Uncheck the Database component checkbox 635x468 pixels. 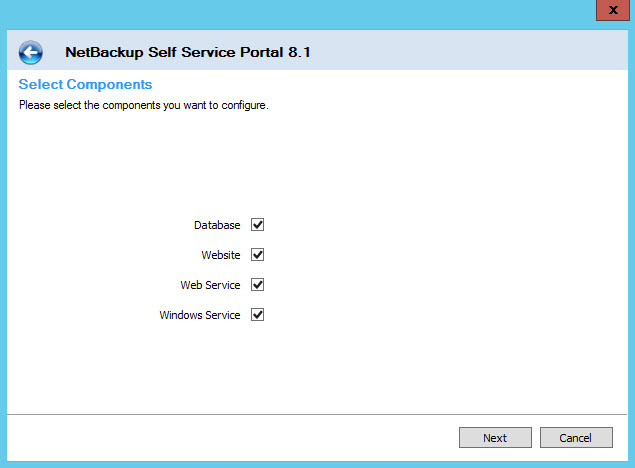point(258,225)
